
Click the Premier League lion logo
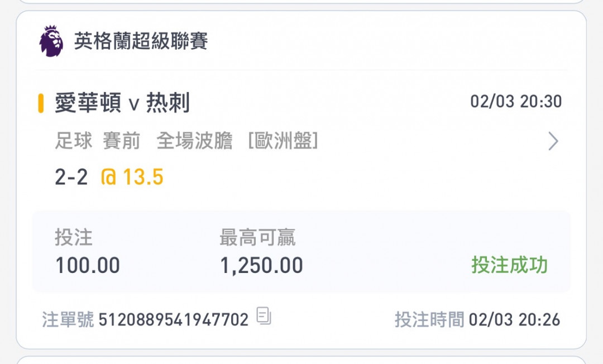51,41
